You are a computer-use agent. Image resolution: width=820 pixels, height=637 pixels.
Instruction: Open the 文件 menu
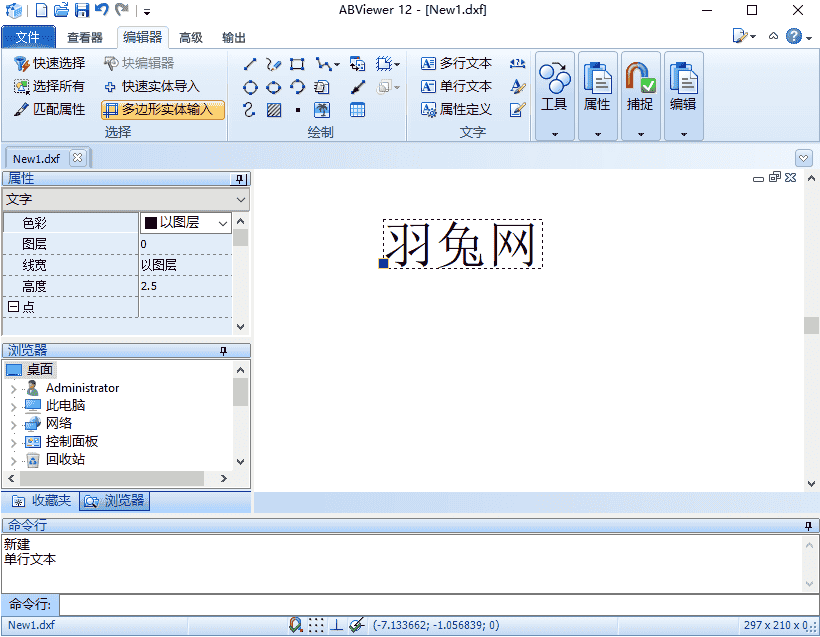(29, 37)
